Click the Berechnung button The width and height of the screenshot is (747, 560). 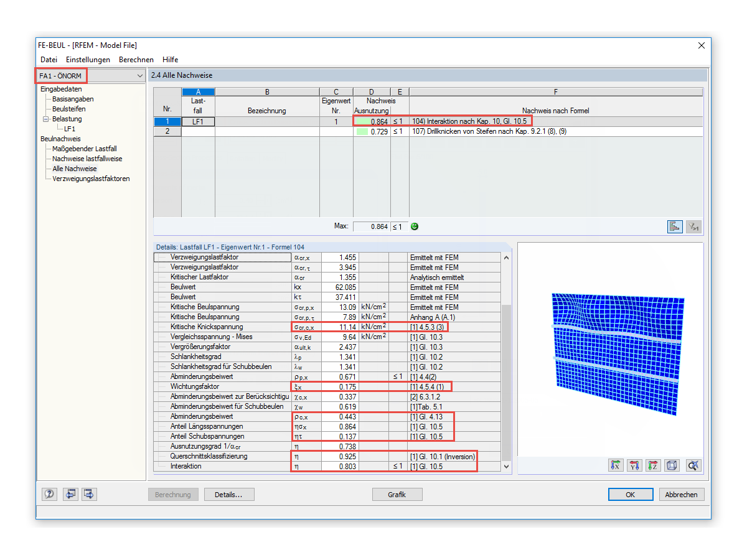pyautogui.click(x=174, y=495)
